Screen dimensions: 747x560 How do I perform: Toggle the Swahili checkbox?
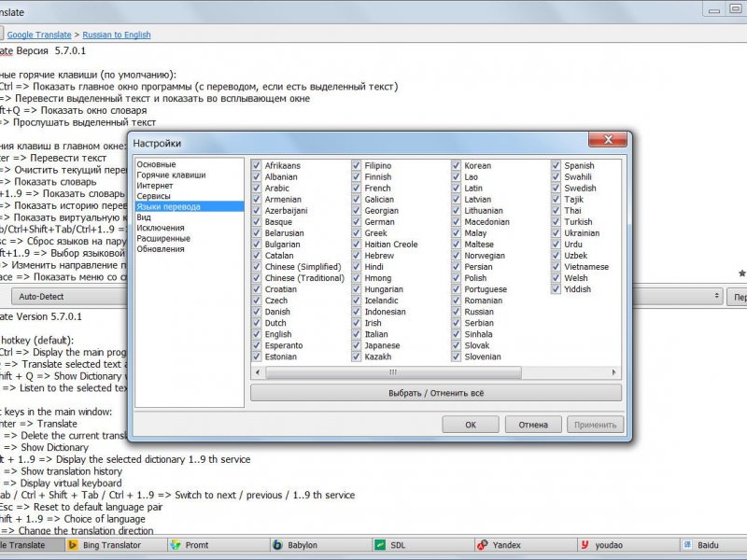click(x=556, y=176)
